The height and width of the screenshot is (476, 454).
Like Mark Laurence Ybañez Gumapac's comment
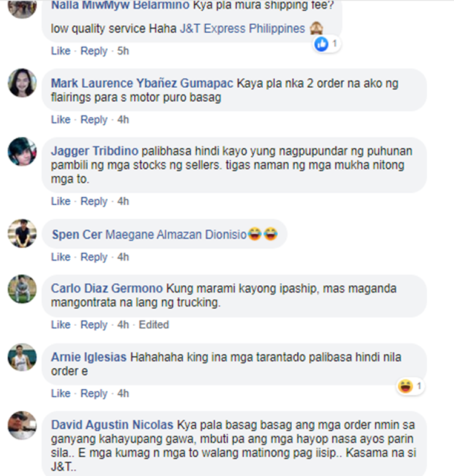pos(61,120)
